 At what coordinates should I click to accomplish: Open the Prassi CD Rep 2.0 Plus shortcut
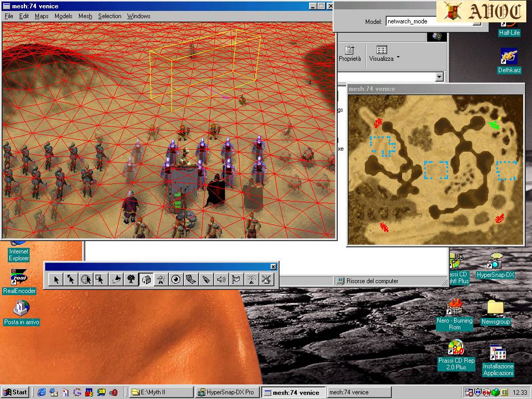456,355
